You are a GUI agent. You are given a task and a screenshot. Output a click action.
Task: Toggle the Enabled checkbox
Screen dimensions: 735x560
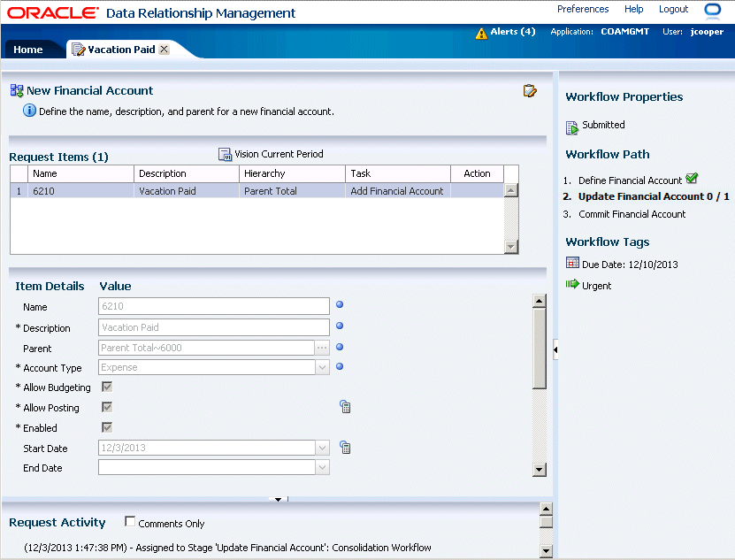(107, 427)
